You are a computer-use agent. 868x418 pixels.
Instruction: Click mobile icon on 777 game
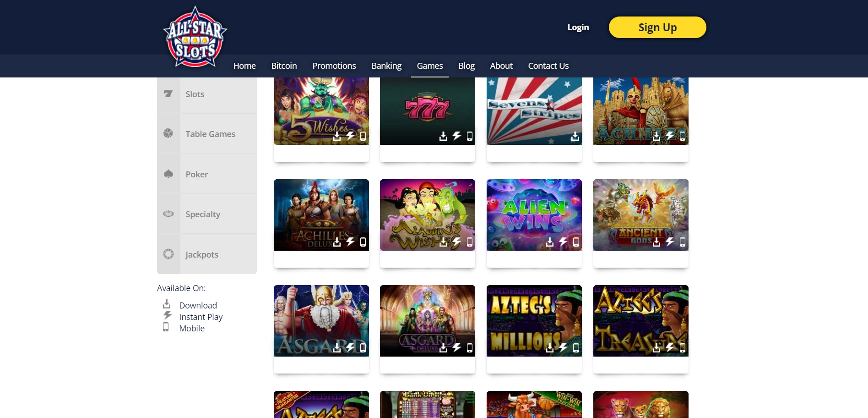tap(470, 136)
